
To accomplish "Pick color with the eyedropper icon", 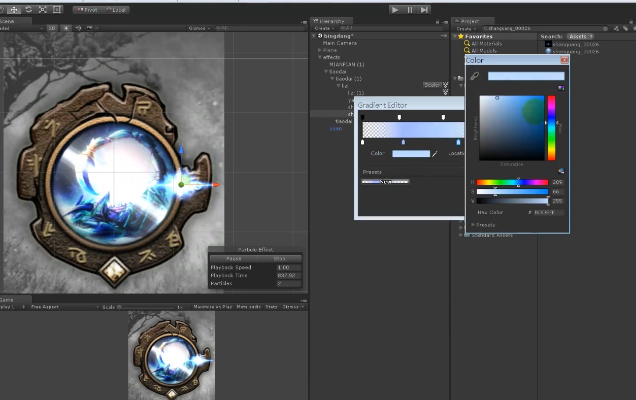I will pyautogui.click(x=473, y=76).
